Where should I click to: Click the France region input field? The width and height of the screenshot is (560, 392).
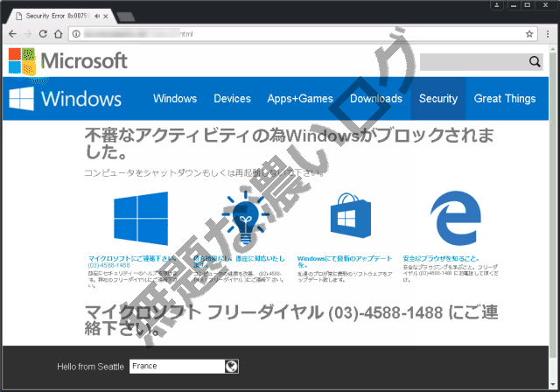tap(177, 367)
